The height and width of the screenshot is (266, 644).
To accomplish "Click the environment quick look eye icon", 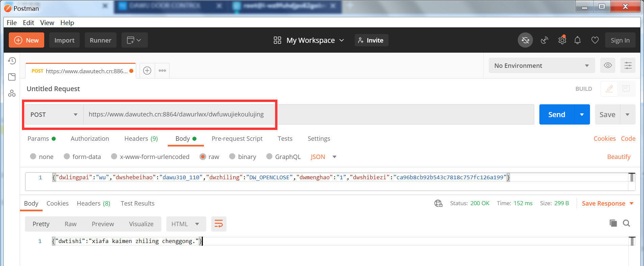I will tap(608, 65).
